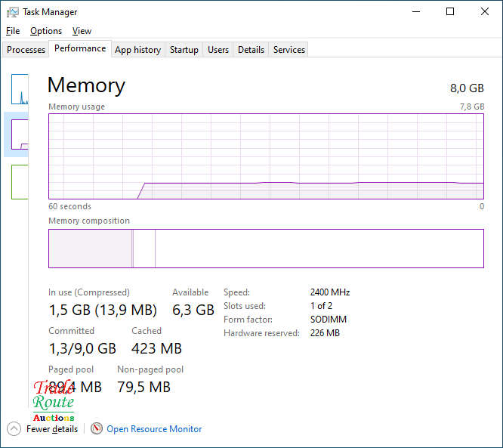Click the Task Manager title bar icon
The width and height of the screenshot is (503, 448).
coord(13,12)
